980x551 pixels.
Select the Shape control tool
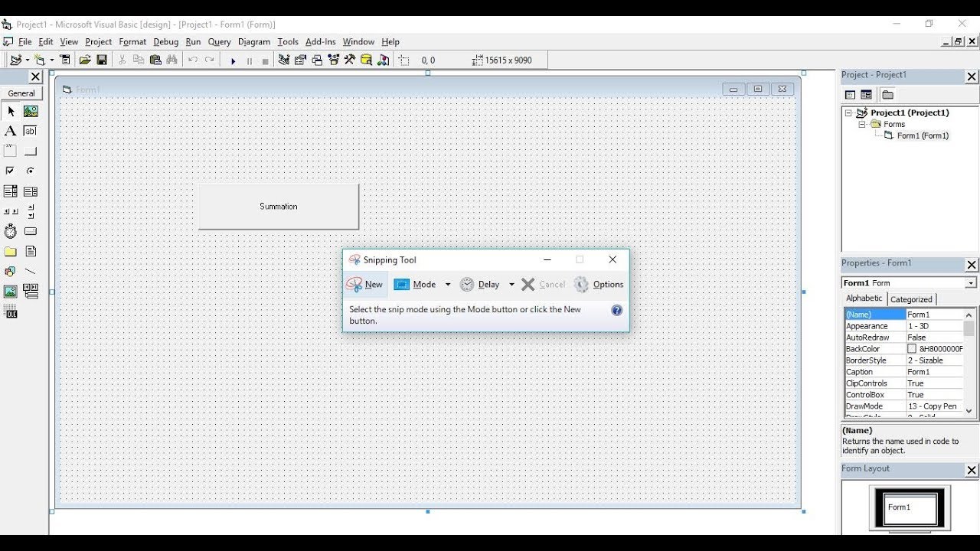pyautogui.click(x=11, y=271)
